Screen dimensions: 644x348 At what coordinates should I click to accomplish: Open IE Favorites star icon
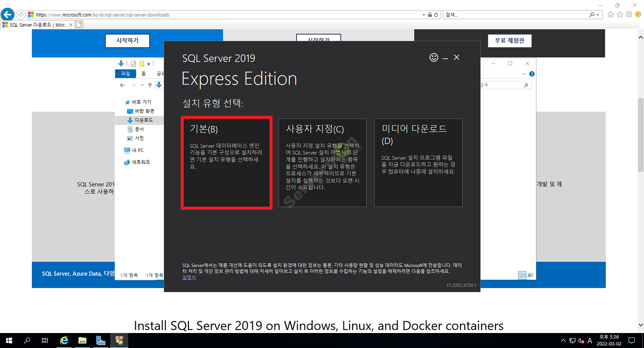(x=620, y=15)
